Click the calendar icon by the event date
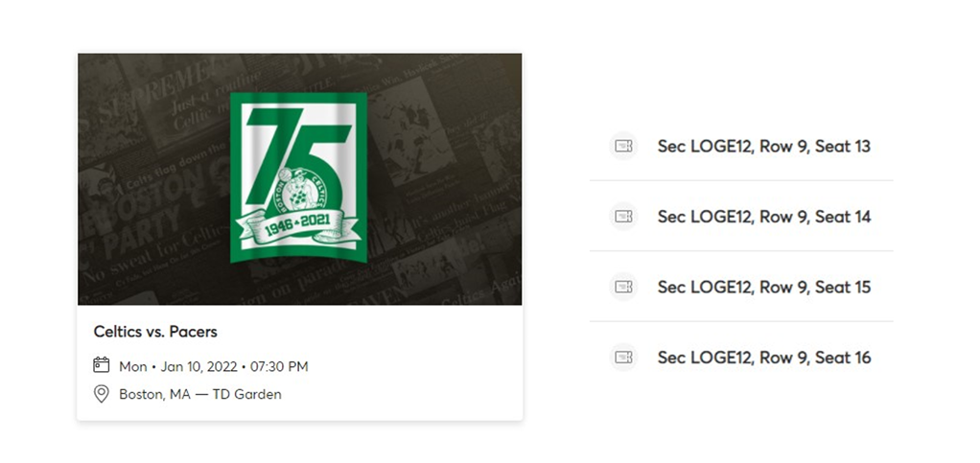The image size is (980, 463). (101, 365)
